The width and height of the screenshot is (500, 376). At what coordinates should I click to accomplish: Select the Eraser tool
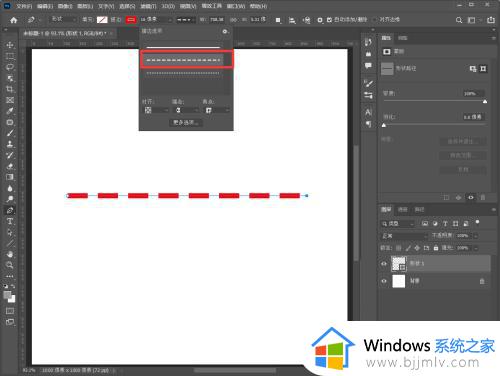tap(10, 166)
